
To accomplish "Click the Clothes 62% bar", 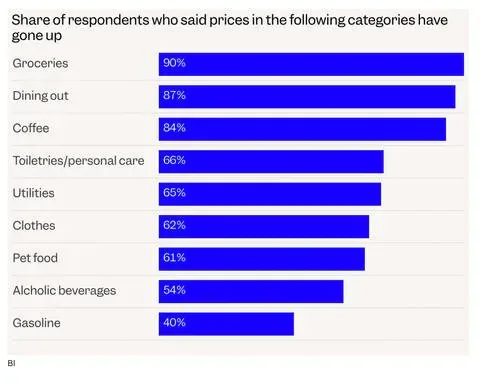I will click(x=264, y=227).
